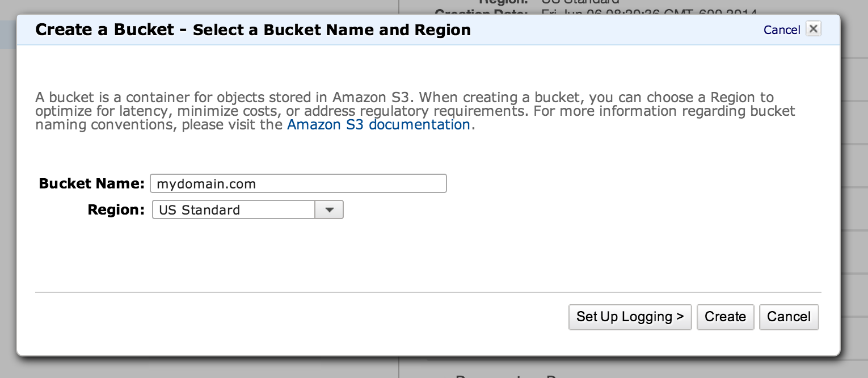
Task: Click the 'Create a Bucket' dialog title
Action: [x=104, y=30]
